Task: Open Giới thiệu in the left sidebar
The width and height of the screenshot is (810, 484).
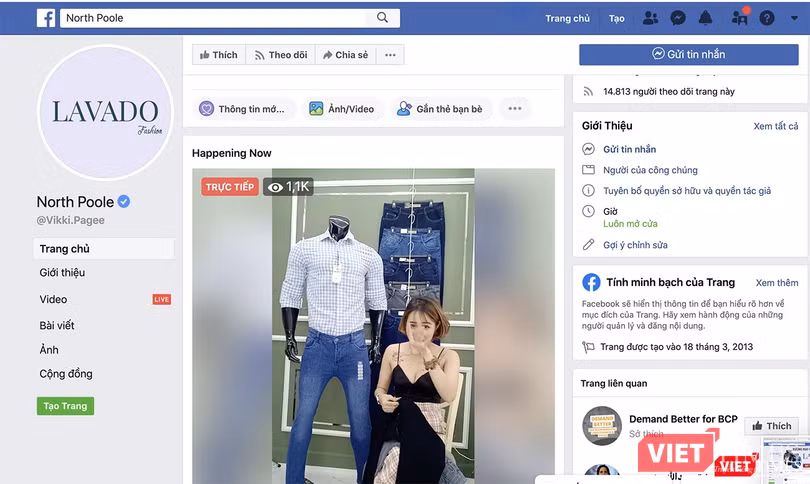Action: tap(62, 272)
